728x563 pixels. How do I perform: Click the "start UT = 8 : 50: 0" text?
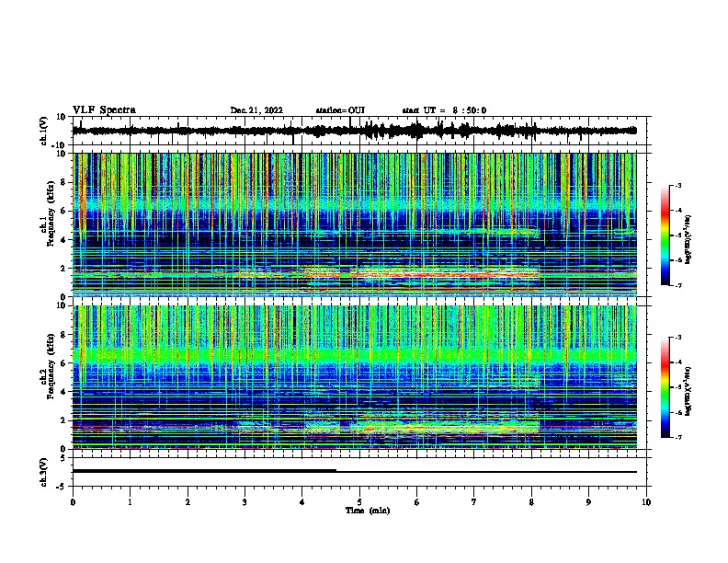[x=444, y=110]
